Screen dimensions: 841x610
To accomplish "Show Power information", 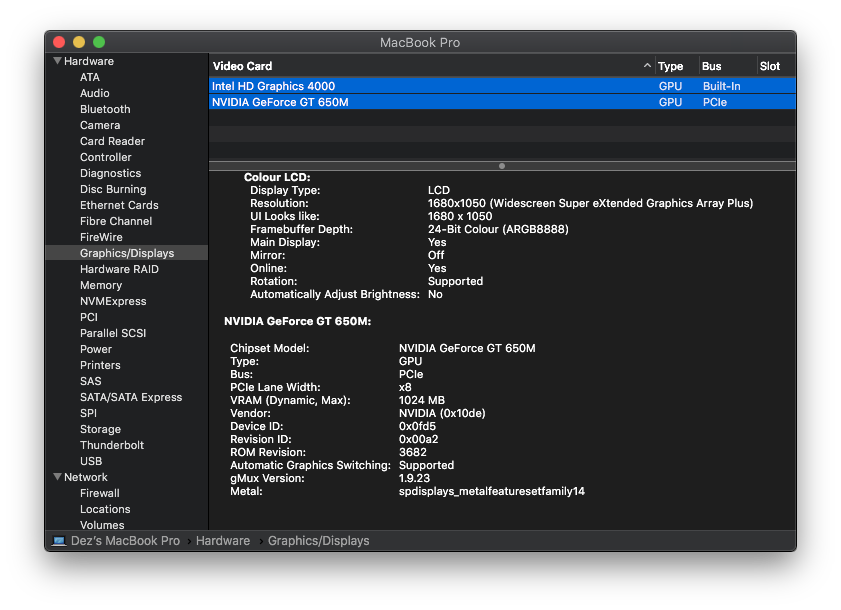I will click(96, 349).
